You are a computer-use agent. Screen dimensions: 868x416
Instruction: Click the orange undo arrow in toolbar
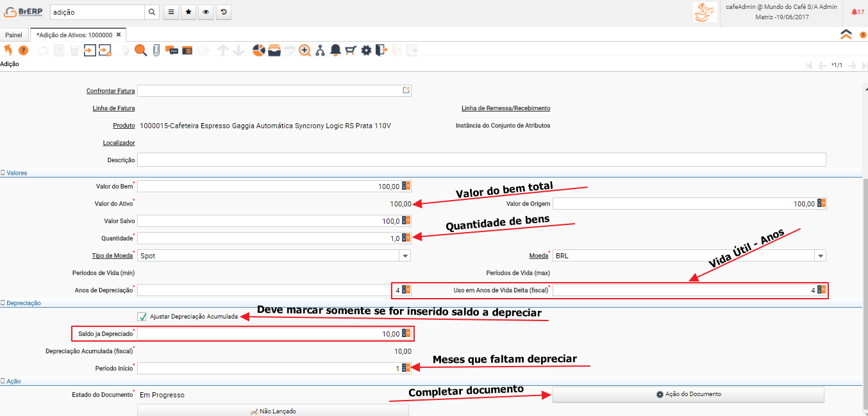pos(8,50)
